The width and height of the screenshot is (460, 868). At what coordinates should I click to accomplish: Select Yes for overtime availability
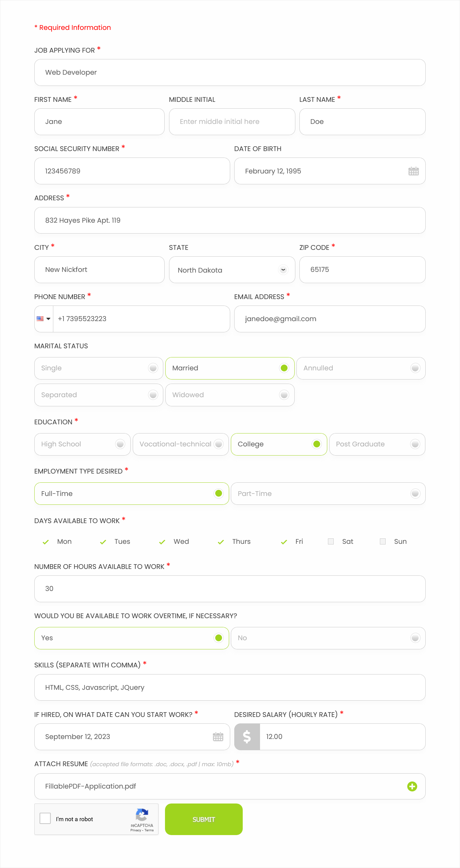click(132, 638)
